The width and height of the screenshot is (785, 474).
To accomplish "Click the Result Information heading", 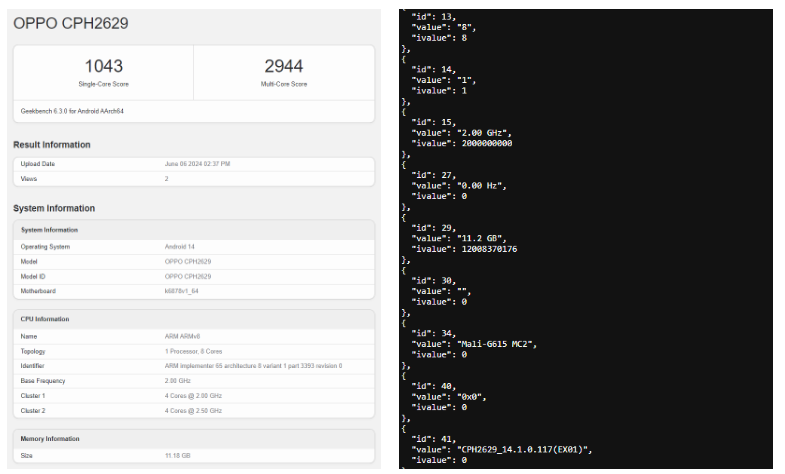I will (52, 145).
